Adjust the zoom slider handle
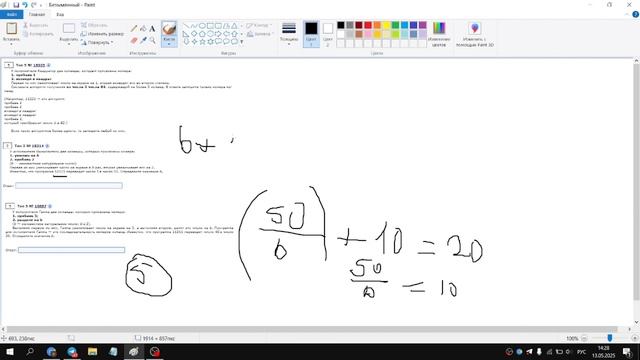The image size is (640, 360). click(610, 338)
